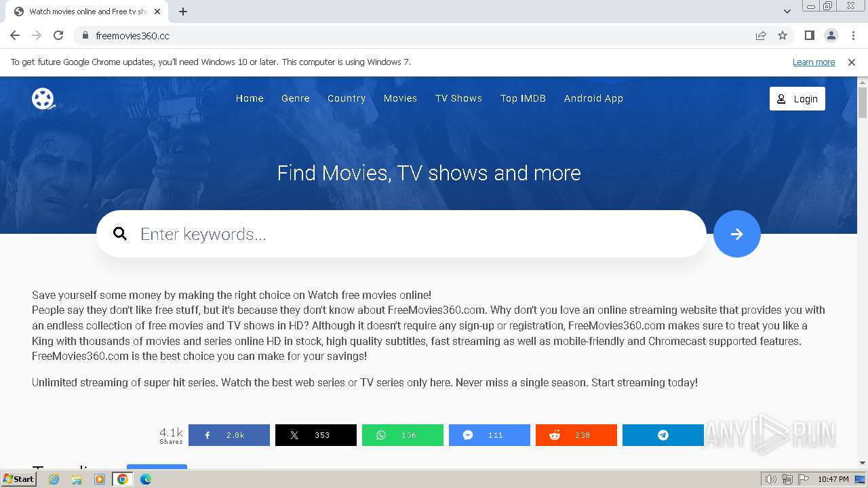Viewport: 868px width, 488px height.
Task: Open the Chrome profile avatar
Action: click(x=831, y=35)
